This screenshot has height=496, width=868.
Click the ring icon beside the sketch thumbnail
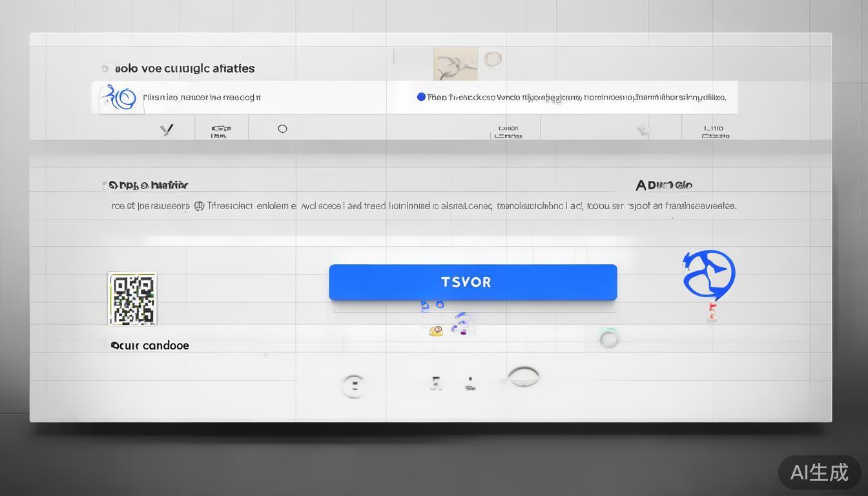tap(493, 59)
